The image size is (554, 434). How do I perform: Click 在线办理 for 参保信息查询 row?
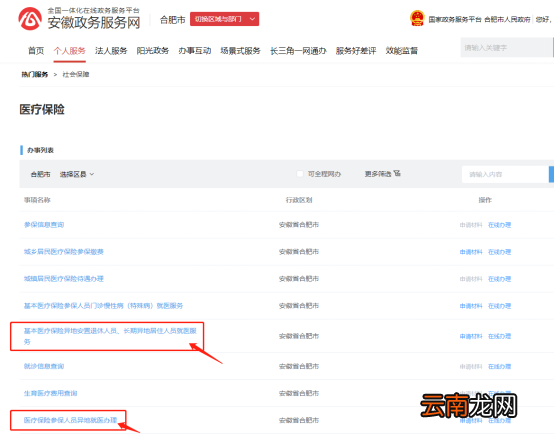coord(499,225)
